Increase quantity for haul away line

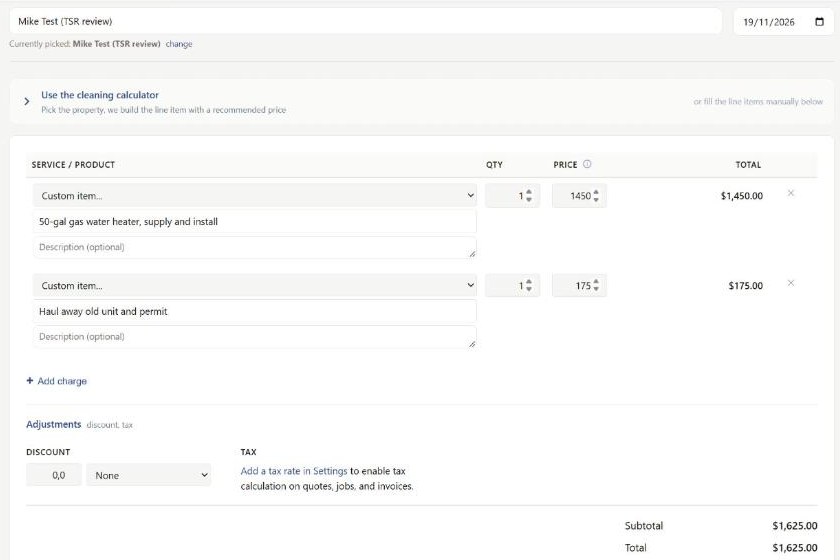[x=529, y=282]
